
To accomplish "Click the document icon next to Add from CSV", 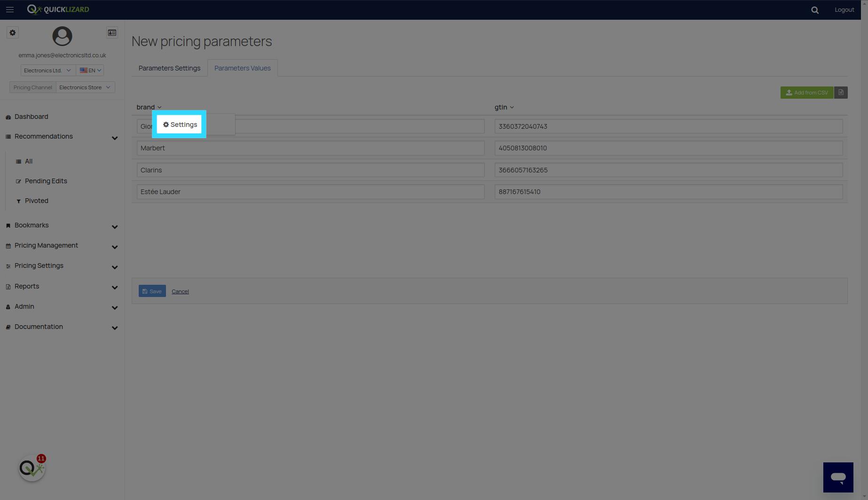I will pyautogui.click(x=841, y=93).
